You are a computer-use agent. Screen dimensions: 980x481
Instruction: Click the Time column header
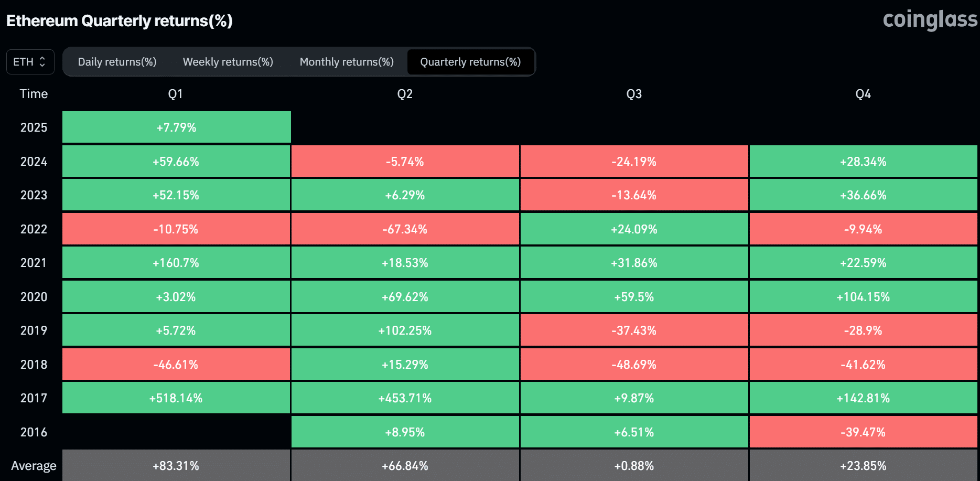(x=34, y=94)
